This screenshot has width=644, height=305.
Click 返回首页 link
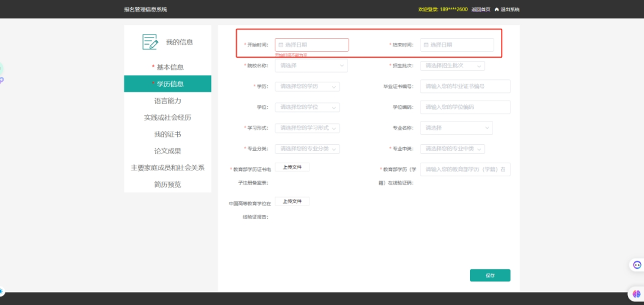(x=481, y=10)
